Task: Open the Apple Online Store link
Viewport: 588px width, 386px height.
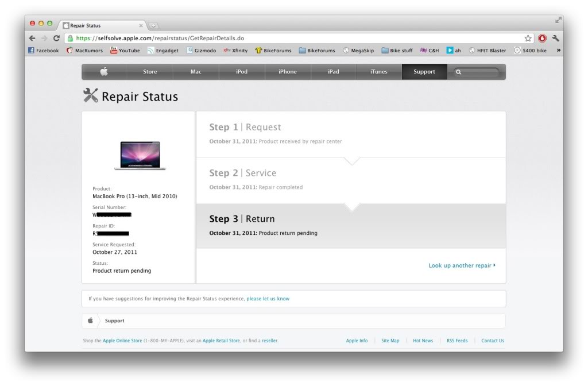Action: 122,341
